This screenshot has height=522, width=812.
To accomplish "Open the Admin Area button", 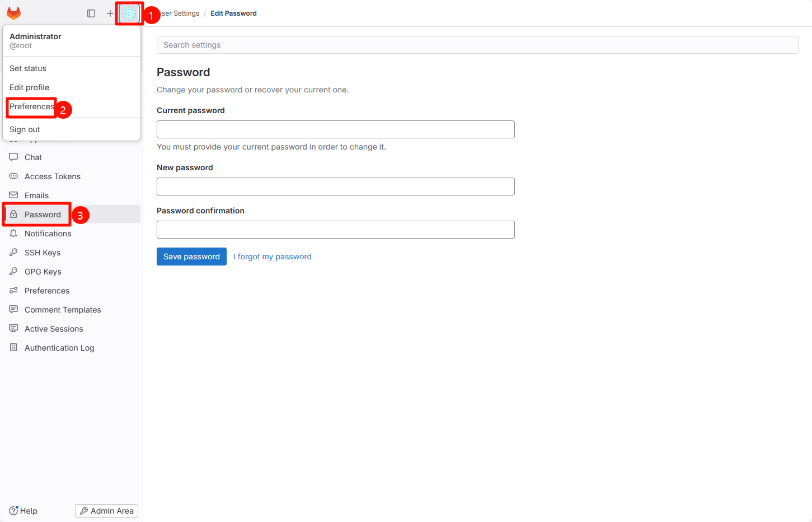I will pos(106,511).
